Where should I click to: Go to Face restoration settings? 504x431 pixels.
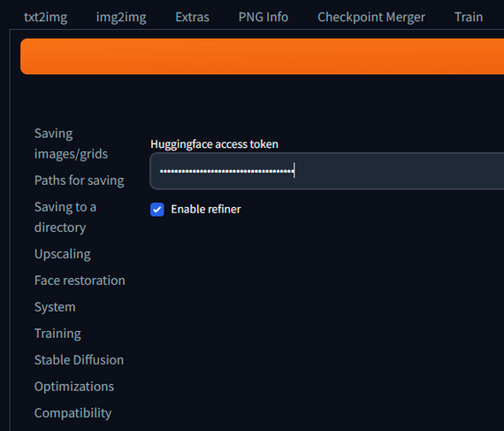click(x=80, y=281)
